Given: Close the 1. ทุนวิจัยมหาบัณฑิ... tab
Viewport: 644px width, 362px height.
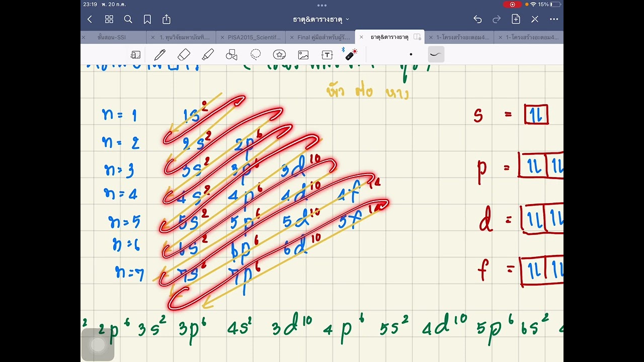Looking at the screenshot, I should 153,37.
